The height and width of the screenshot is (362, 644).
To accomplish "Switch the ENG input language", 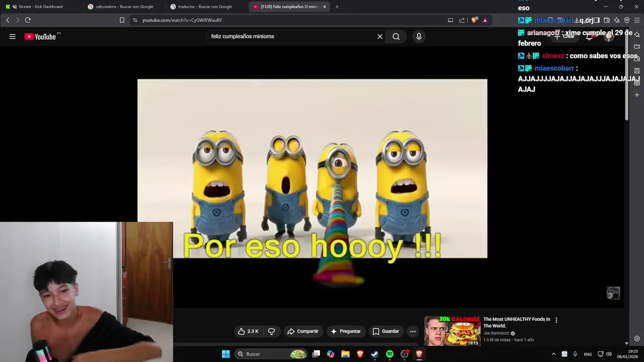I will (588, 354).
